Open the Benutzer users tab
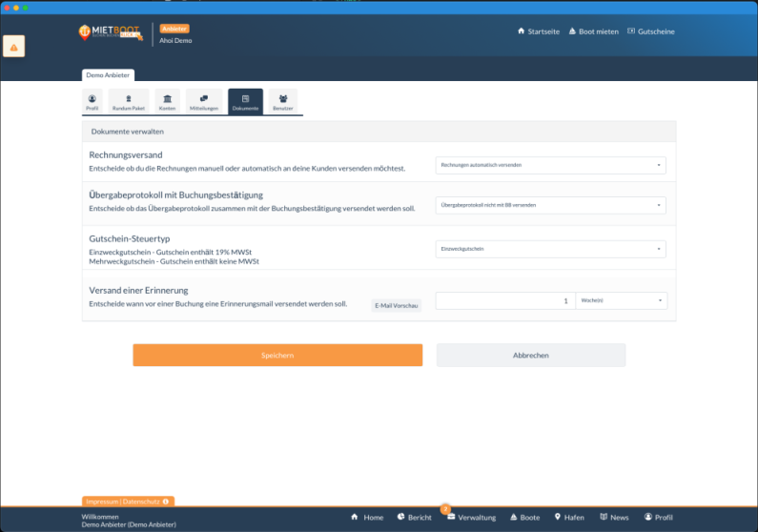Viewport: 758px width, 532px height. (x=283, y=101)
